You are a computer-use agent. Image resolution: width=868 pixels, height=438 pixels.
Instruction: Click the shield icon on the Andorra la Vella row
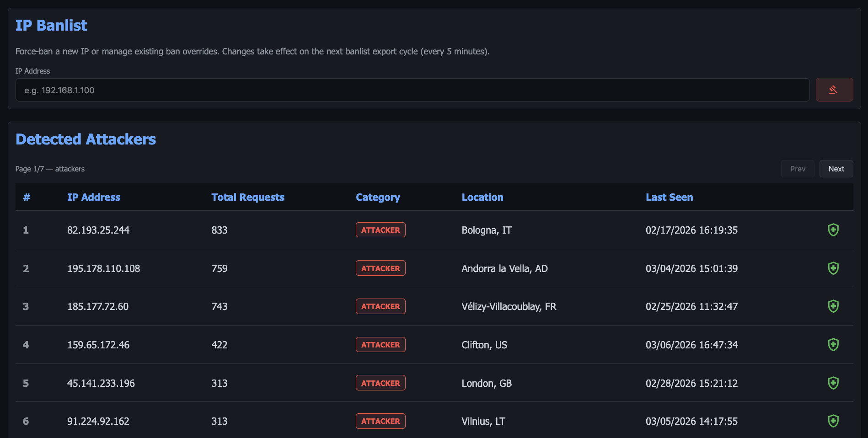(x=834, y=268)
